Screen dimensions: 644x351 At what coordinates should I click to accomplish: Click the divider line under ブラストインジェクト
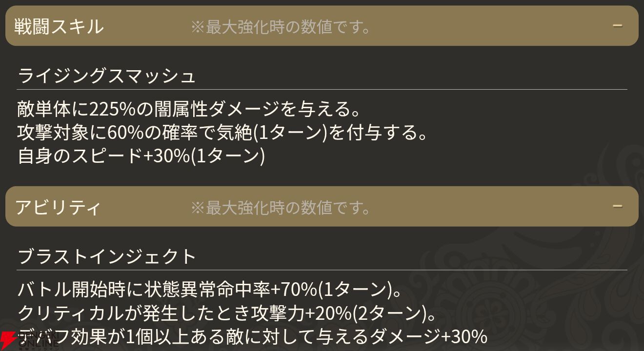(x=322, y=270)
